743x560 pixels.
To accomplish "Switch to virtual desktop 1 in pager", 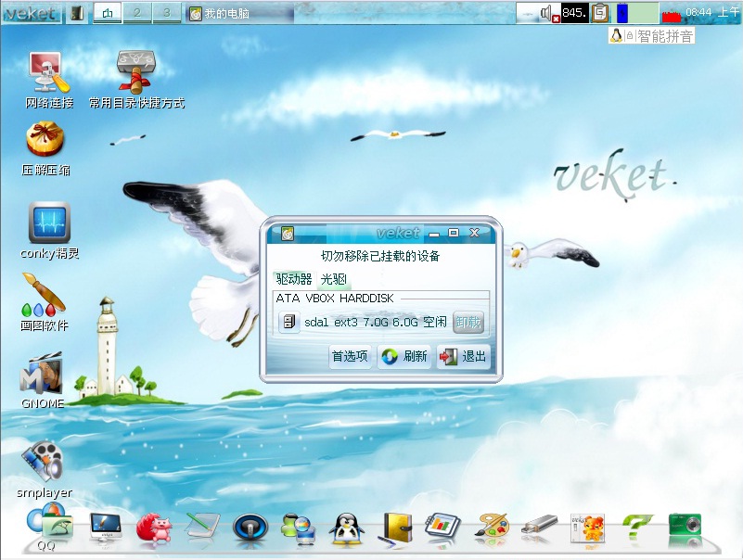I will 108,13.
